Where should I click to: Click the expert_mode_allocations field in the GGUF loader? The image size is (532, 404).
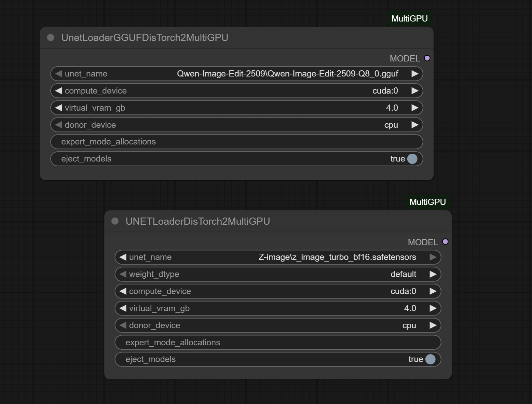tap(237, 142)
